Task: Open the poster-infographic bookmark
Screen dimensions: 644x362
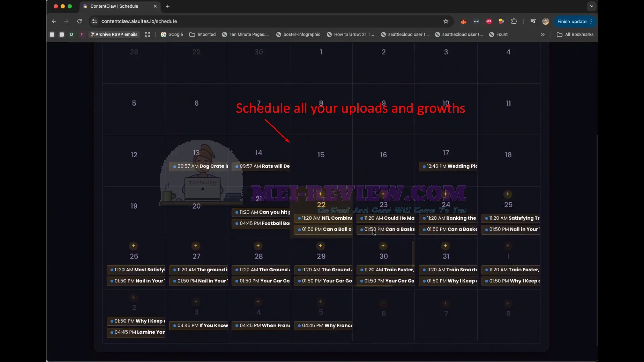Action: [x=298, y=35]
